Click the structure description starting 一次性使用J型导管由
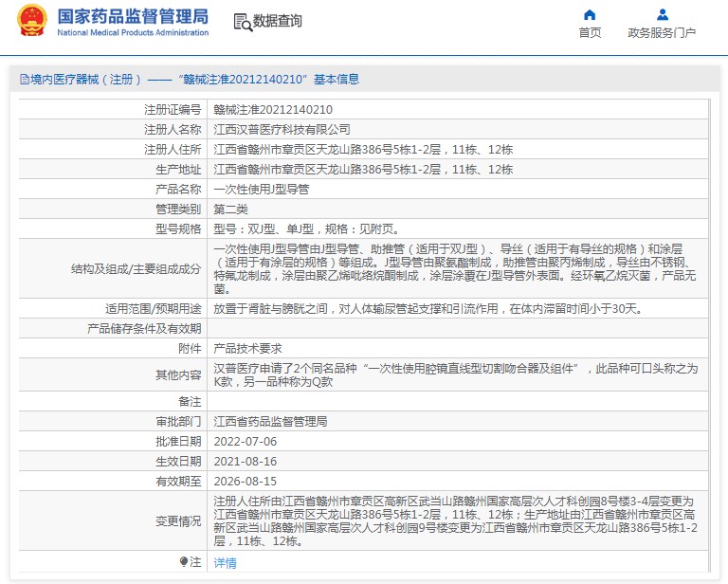The image size is (728, 584). (x=456, y=269)
